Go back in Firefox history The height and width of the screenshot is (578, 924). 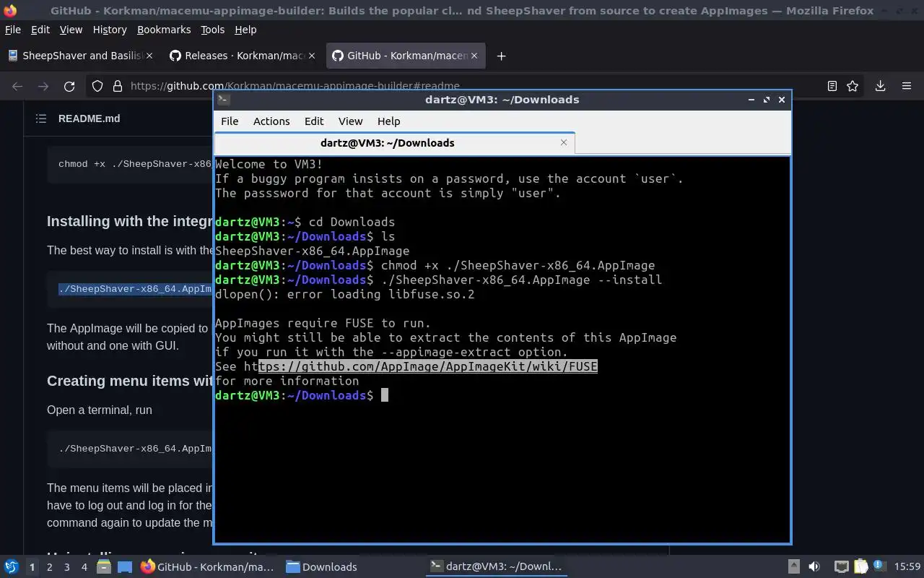point(17,86)
